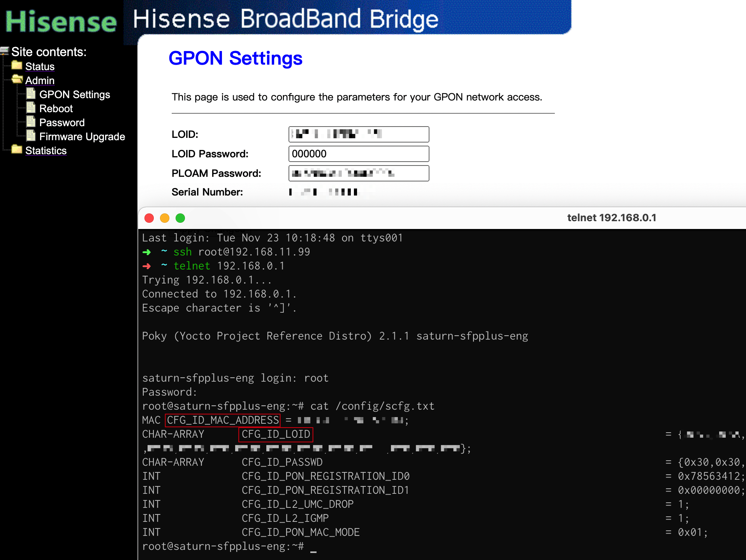The height and width of the screenshot is (560, 746).
Task: Open the Statistics sidebar link
Action: pyautogui.click(x=46, y=151)
